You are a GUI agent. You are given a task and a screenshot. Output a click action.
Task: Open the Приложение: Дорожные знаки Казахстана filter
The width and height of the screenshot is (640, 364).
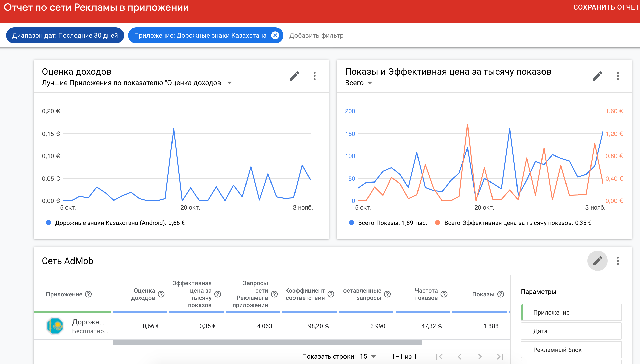(200, 35)
